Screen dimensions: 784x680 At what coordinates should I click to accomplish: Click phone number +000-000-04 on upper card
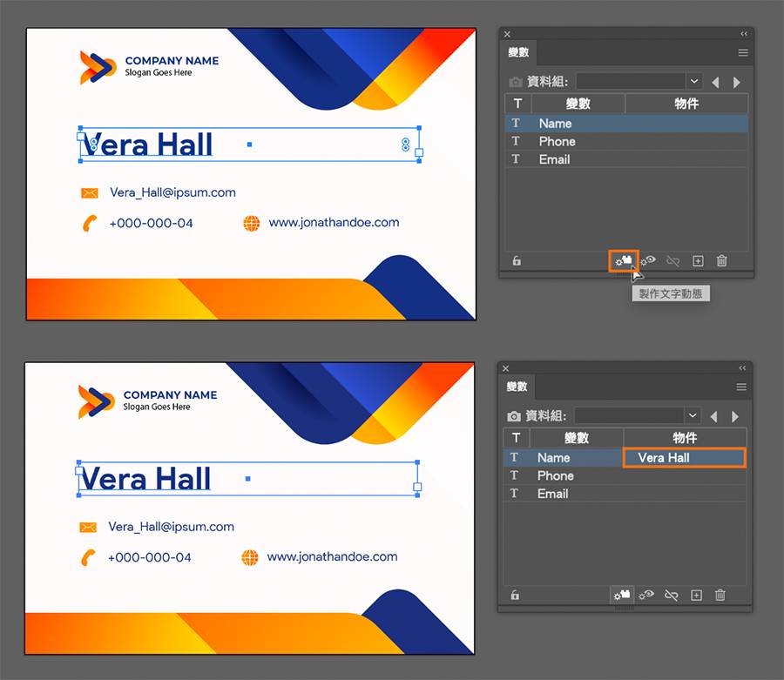(x=151, y=224)
